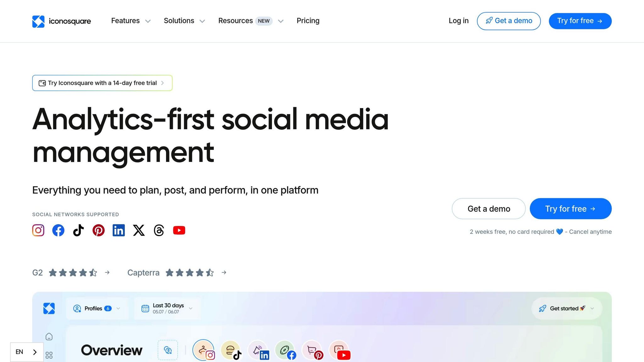
Task: Click the Pinterest supported network icon
Action: [x=98, y=230]
